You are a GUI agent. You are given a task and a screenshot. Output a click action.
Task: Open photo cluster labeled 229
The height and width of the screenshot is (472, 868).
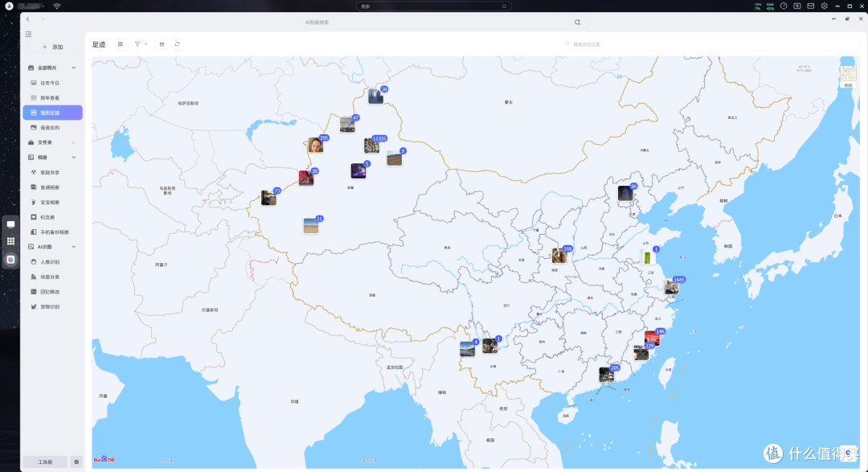[641, 352]
